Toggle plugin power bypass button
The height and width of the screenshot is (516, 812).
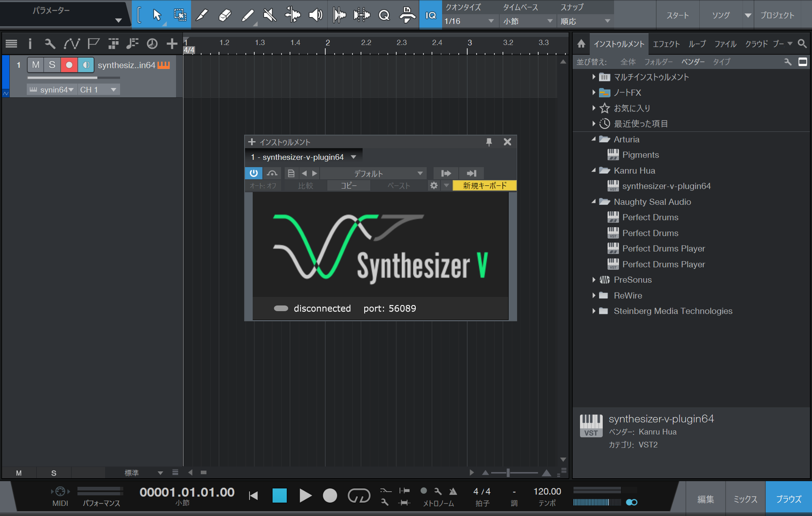[253, 173]
